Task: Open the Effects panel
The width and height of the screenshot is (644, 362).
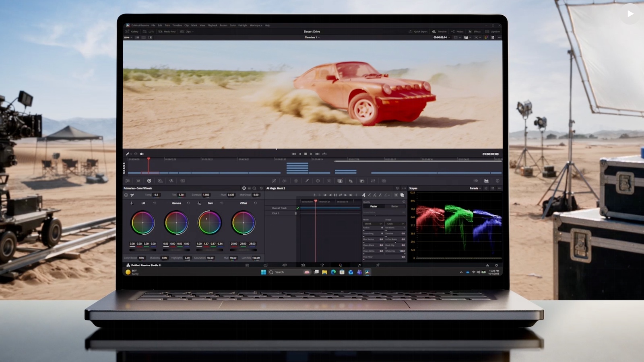Action: (x=475, y=31)
